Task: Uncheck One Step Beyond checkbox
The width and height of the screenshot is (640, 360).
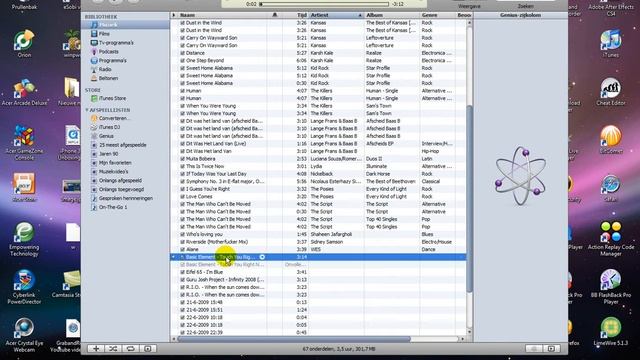Action: coord(182,60)
